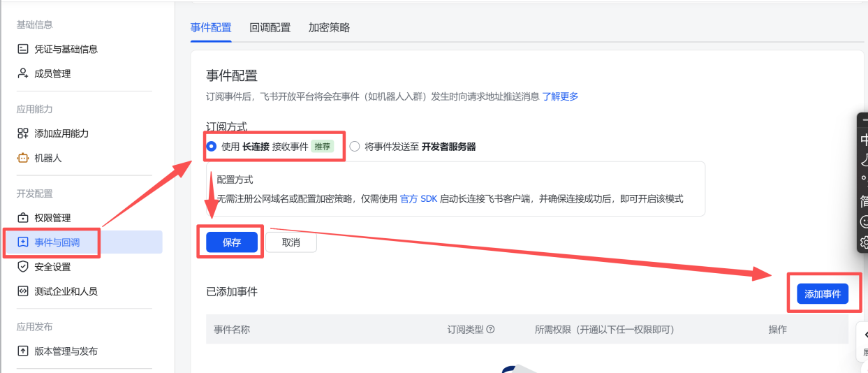The height and width of the screenshot is (373, 868).
Task: Click the 事件名称 column header
Action: pyautogui.click(x=232, y=330)
